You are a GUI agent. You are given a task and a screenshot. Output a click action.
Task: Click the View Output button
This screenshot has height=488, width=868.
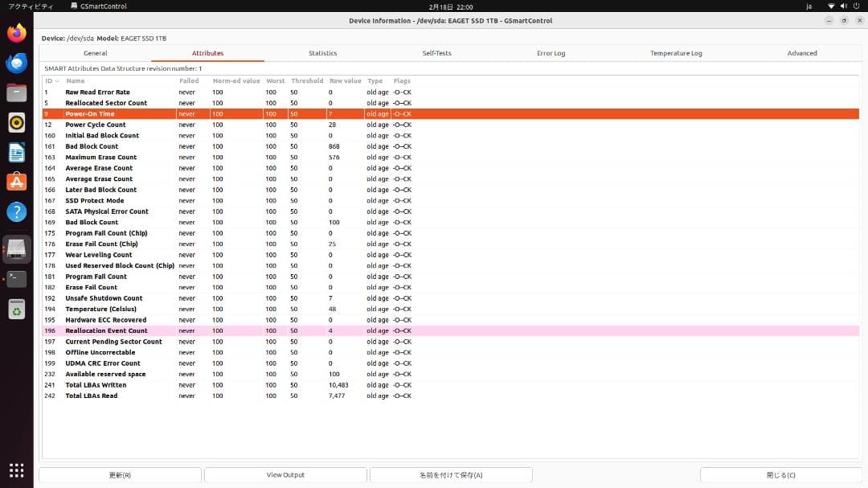coord(285,474)
